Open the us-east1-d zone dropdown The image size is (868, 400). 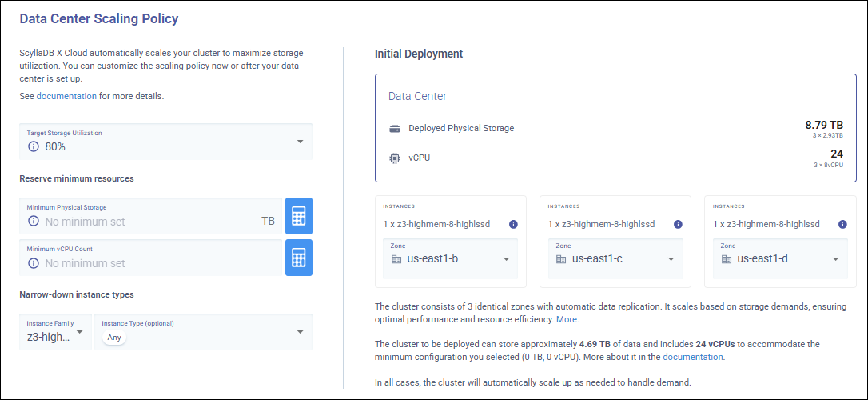click(780, 258)
